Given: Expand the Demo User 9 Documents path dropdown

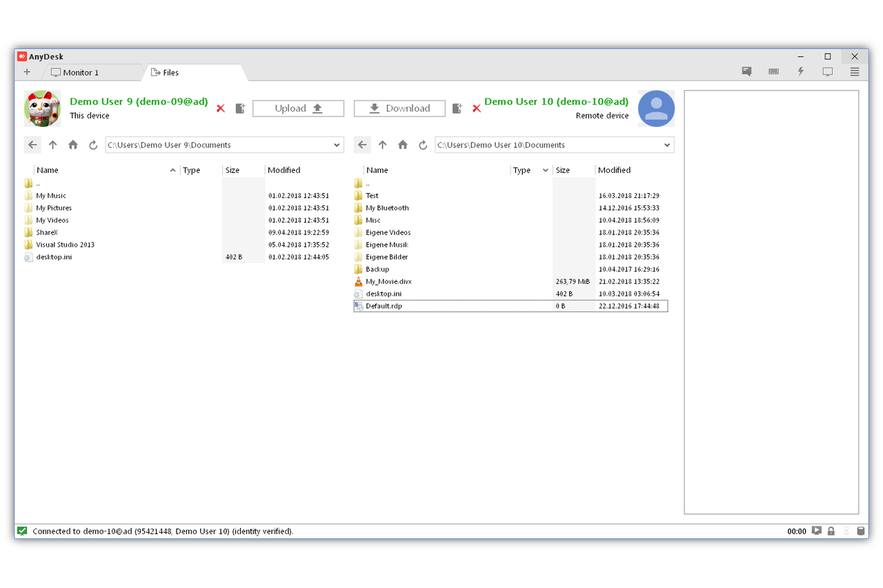Looking at the screenshot, I should [x=337, y=145].
